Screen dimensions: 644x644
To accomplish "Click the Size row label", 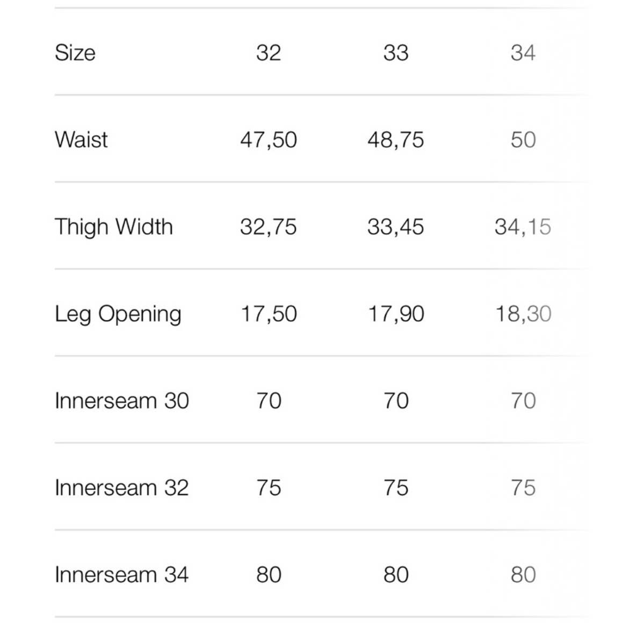I will 75,53.
